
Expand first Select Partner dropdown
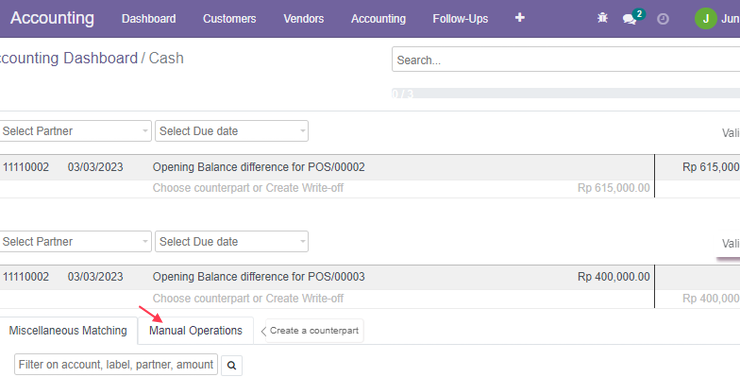(x=76, y=131)
